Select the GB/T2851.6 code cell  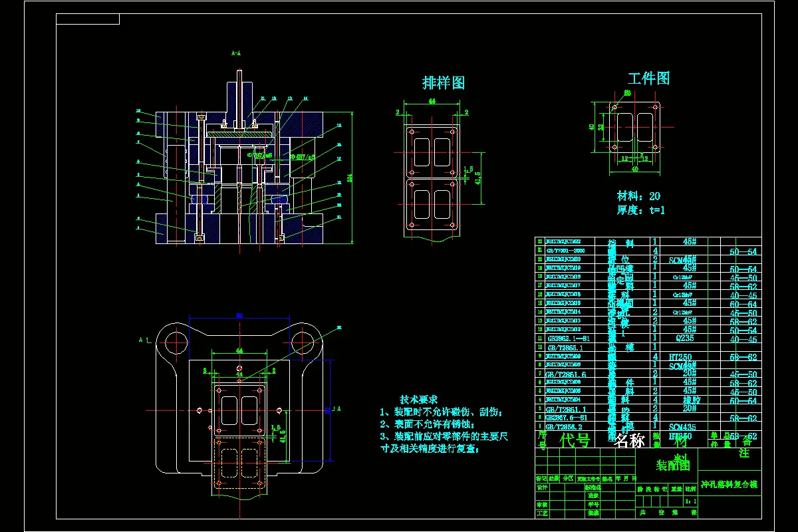tap(566, 374)
